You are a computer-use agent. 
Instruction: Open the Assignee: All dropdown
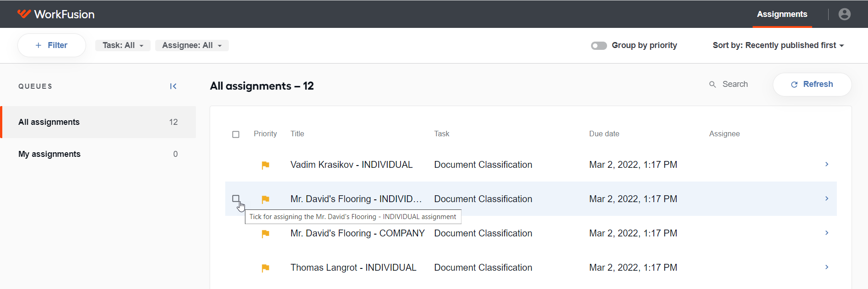pos(192,45)
